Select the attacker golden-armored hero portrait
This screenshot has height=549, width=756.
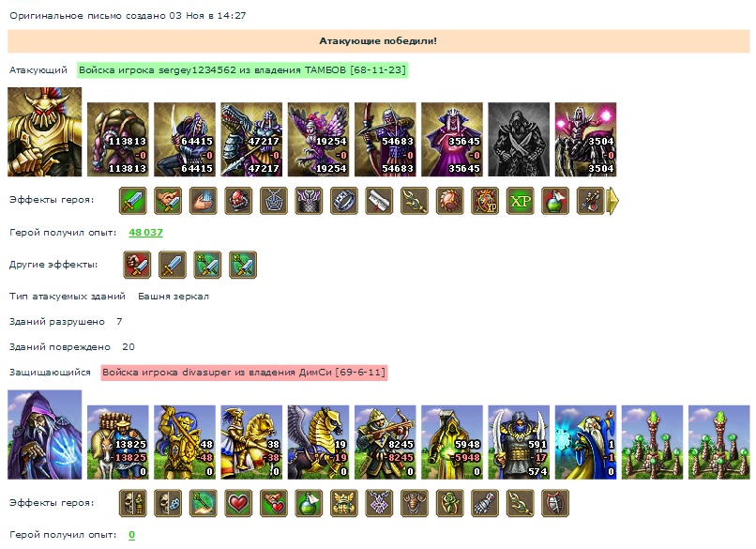tap(45, 131)
